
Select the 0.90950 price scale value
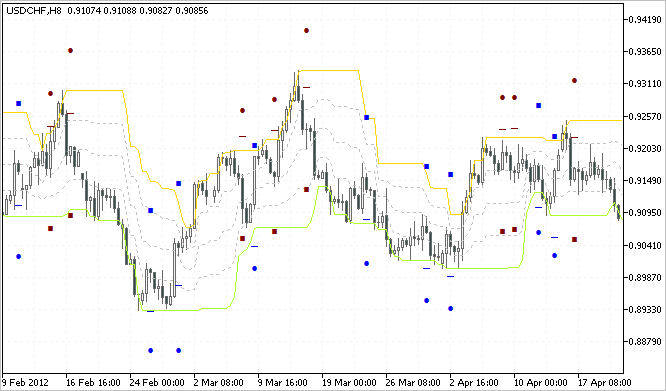tap(645, 213)
